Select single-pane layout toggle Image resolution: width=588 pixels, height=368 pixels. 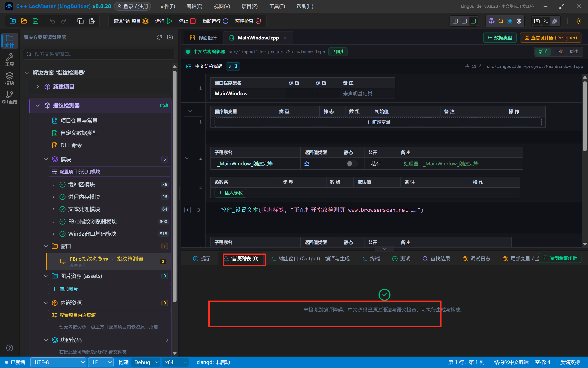click(x=473, y=21)
